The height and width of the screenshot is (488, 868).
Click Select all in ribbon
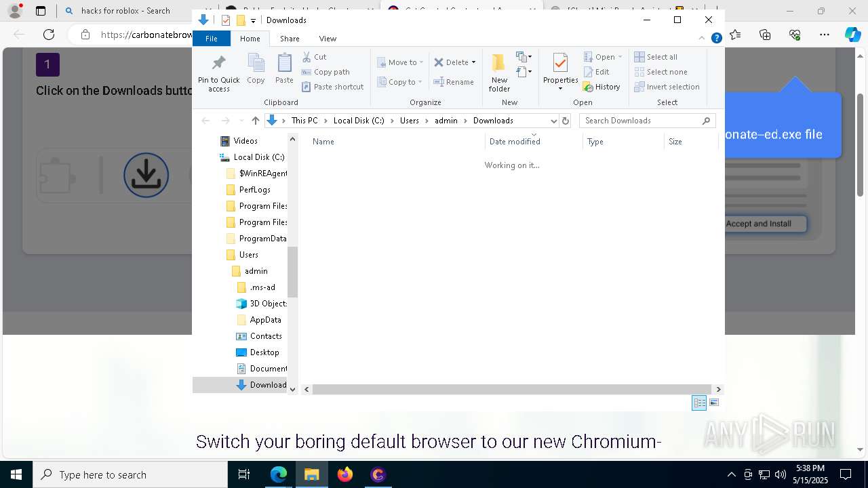pos(656,57)
